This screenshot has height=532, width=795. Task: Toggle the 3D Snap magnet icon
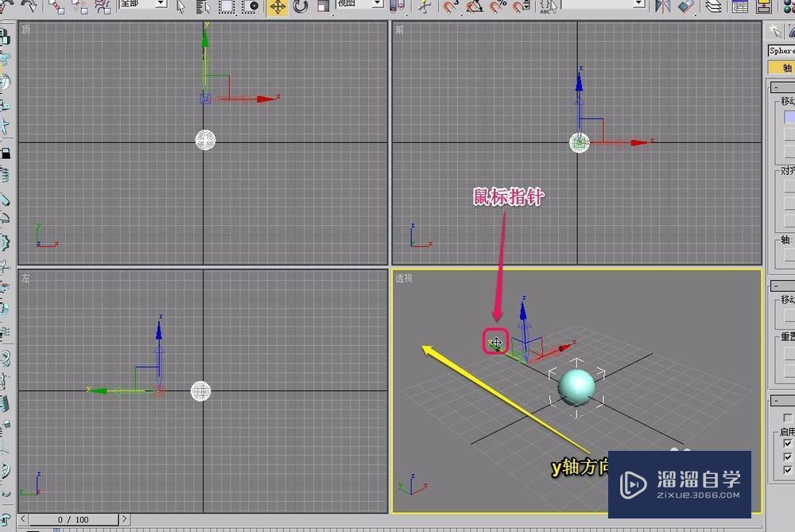pos(448,8)
